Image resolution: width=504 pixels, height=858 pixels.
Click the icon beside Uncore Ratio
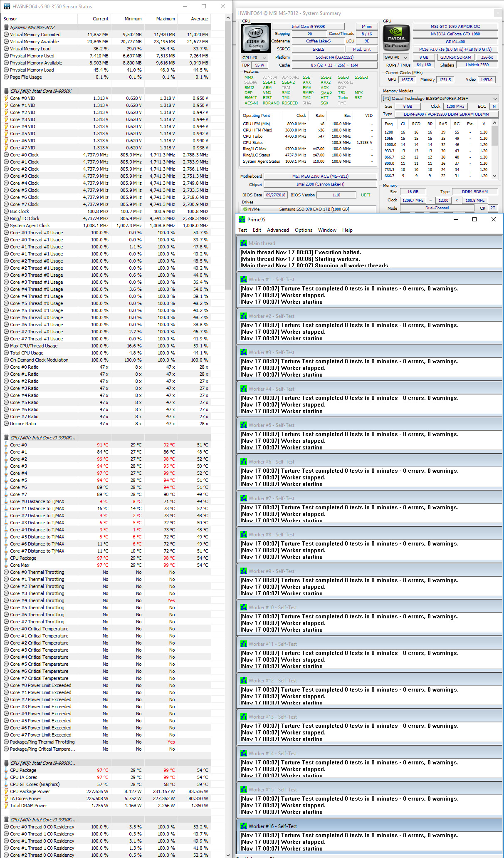click(6, 424)
